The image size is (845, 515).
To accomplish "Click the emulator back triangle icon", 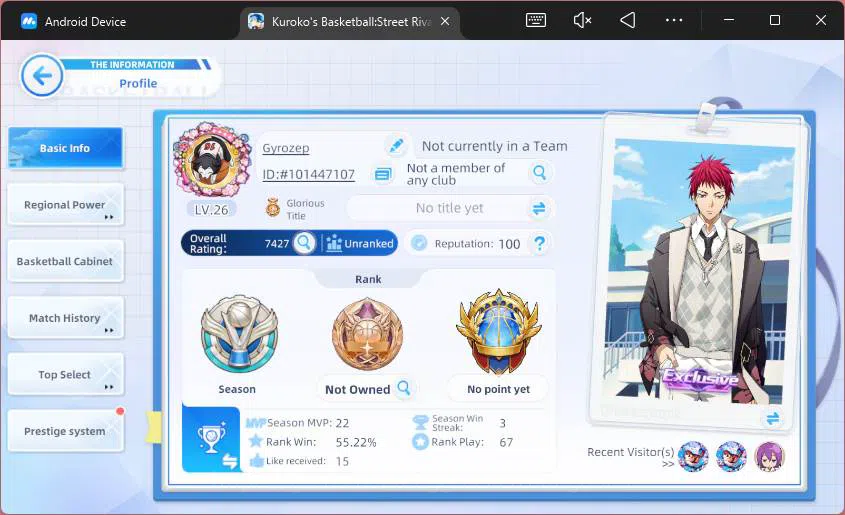I will point(628,20).
